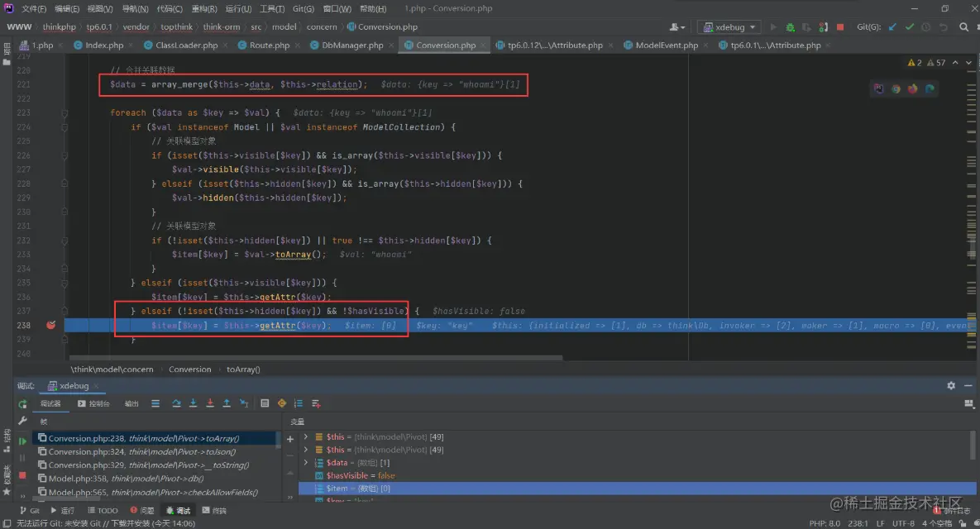Open the 重构(R) menu
Viewport: 980px width, 529px height.
(x=203, y=8)
